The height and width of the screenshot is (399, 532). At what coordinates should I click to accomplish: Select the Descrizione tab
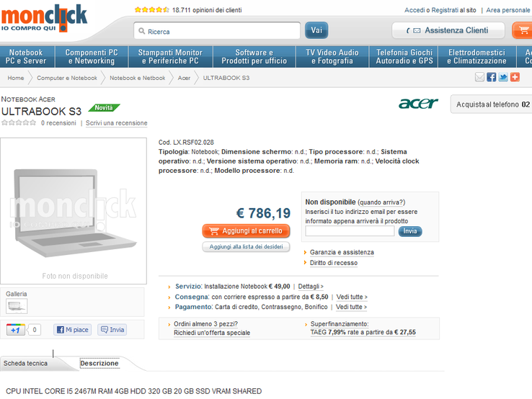click(99, 364)
